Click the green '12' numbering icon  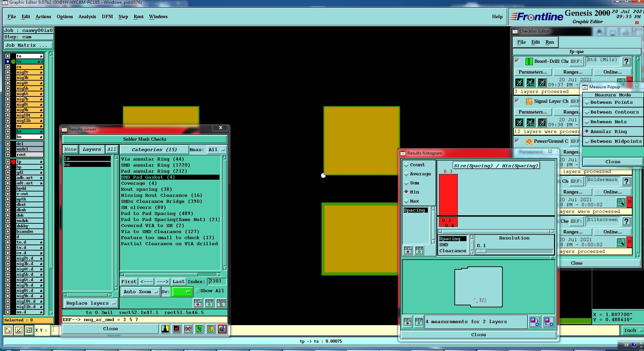pyautogui.click(x=199, y=329)
